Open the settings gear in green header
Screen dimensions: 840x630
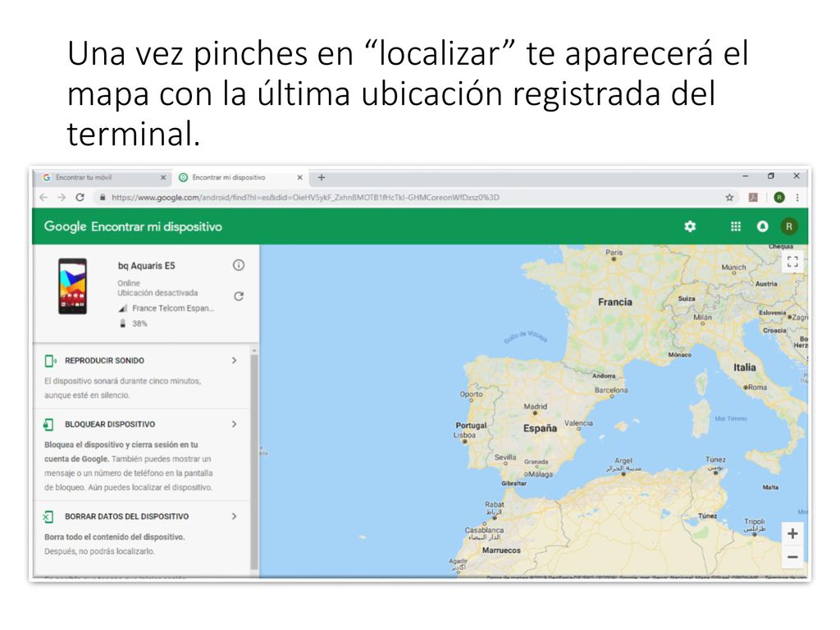[x=690, y=226]
